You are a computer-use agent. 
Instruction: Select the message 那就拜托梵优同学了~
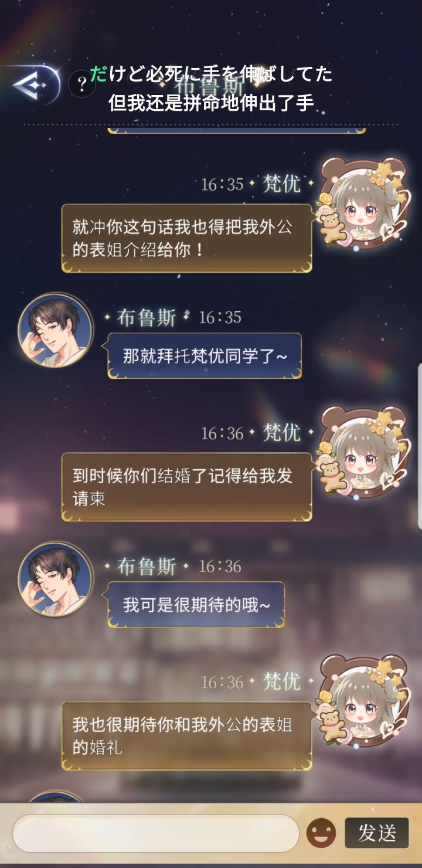[205, 356]
